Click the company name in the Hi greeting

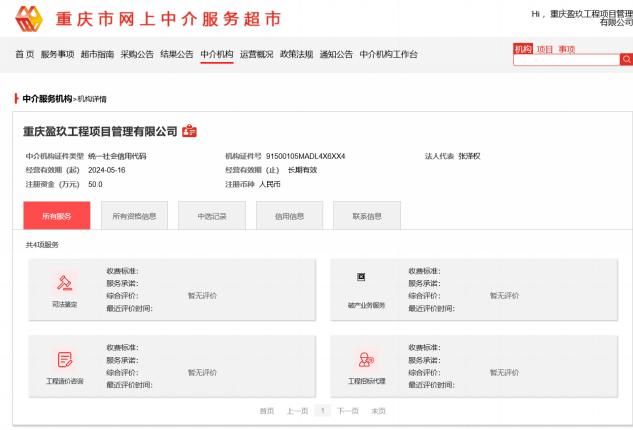tap(592, 18)
